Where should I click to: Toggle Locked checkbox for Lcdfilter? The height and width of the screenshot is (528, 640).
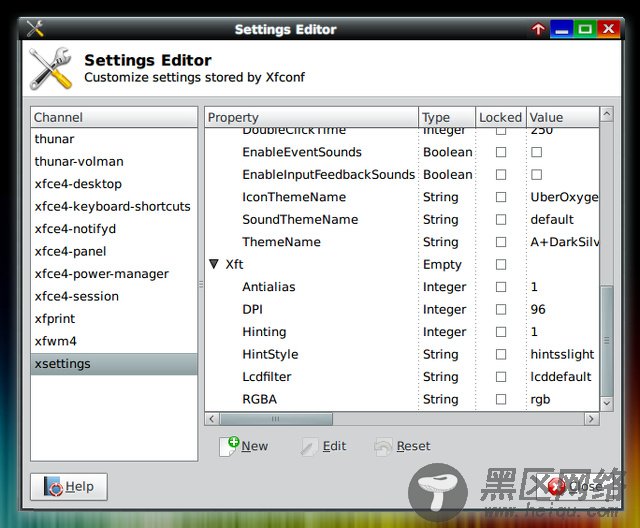pos(501,377)
